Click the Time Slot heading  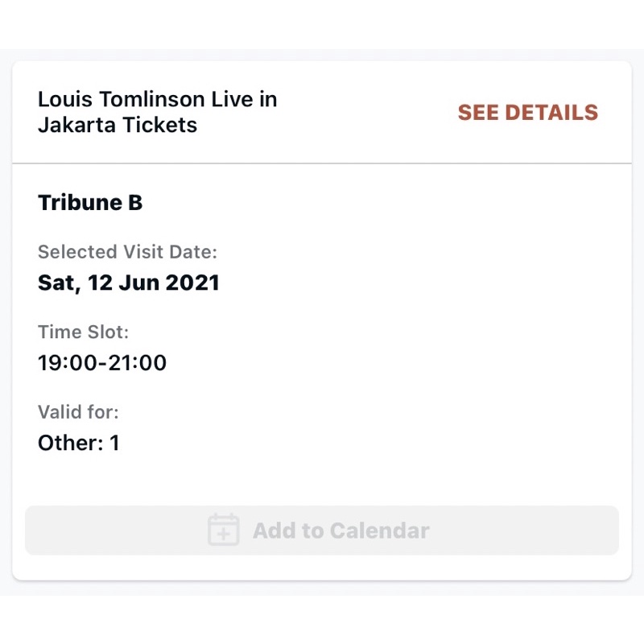tap(83, 332)
